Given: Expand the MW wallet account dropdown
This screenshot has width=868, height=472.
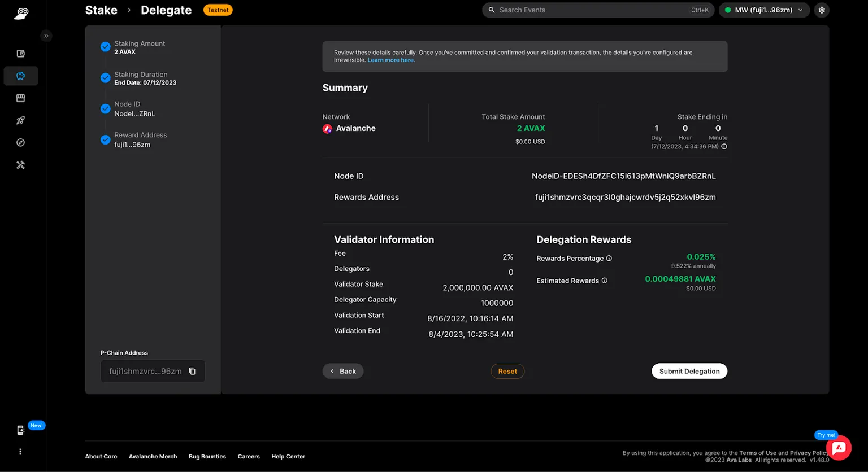Looking at the screenshot, I should [764, 10].
